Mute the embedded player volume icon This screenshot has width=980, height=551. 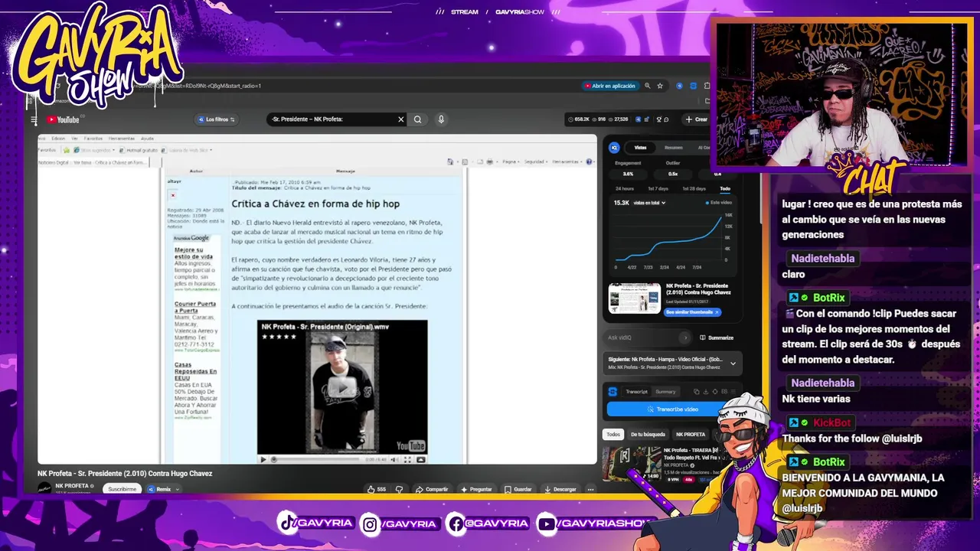(394, 459)
